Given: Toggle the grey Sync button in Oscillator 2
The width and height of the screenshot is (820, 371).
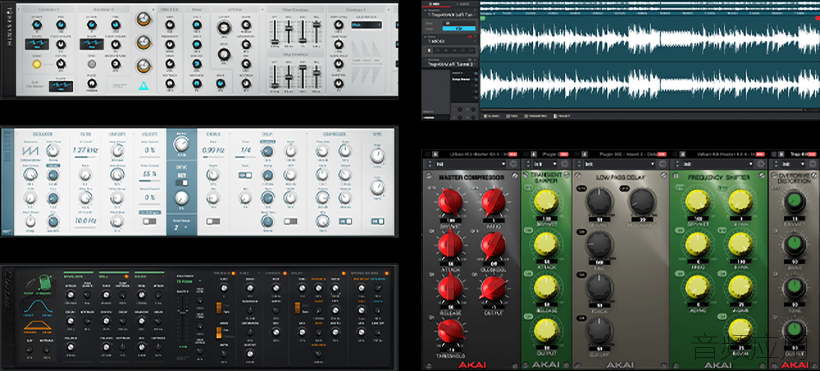Looking at the screenshot, I should pos(92,64).
